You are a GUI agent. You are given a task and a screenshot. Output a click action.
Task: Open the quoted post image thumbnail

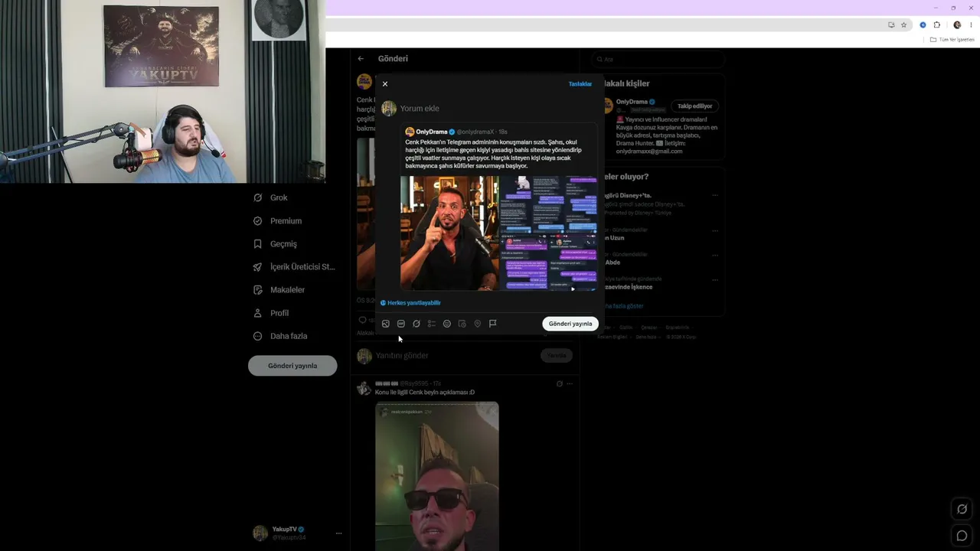(x=498, y=233)
